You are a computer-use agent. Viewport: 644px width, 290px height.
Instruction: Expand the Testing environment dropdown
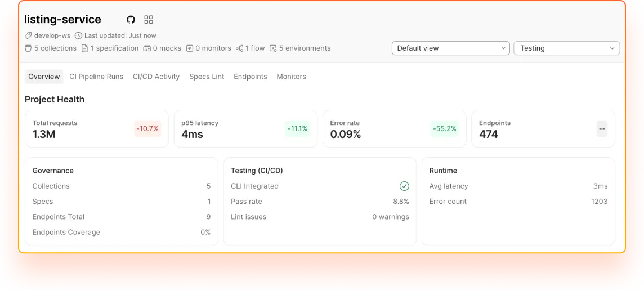click(567, 48)
